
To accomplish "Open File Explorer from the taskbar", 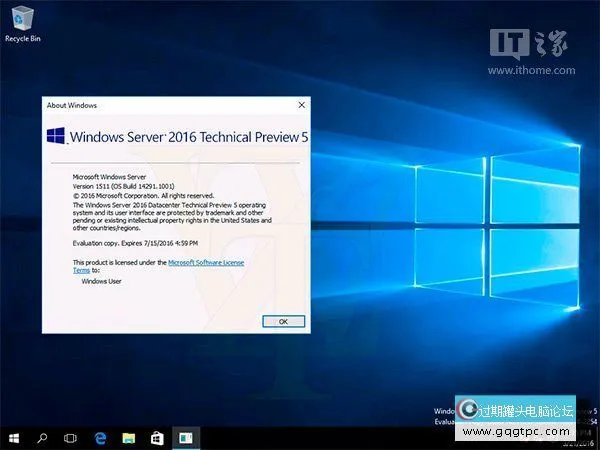I will click(128, 438).
